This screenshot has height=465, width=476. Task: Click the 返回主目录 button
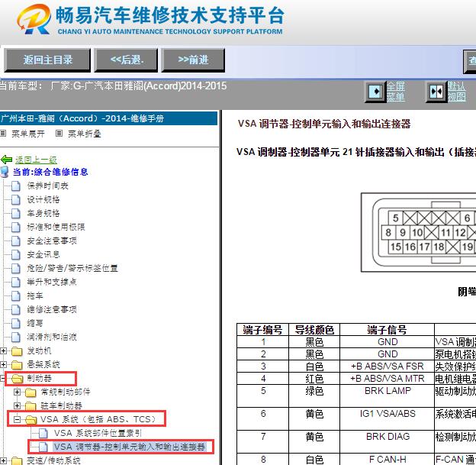pos(47,60)
